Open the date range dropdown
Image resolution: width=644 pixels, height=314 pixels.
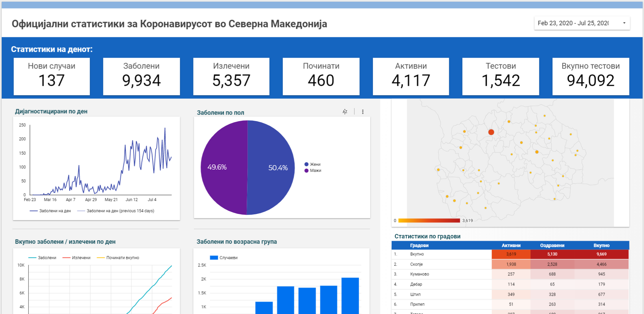click(x=582, y=23)
